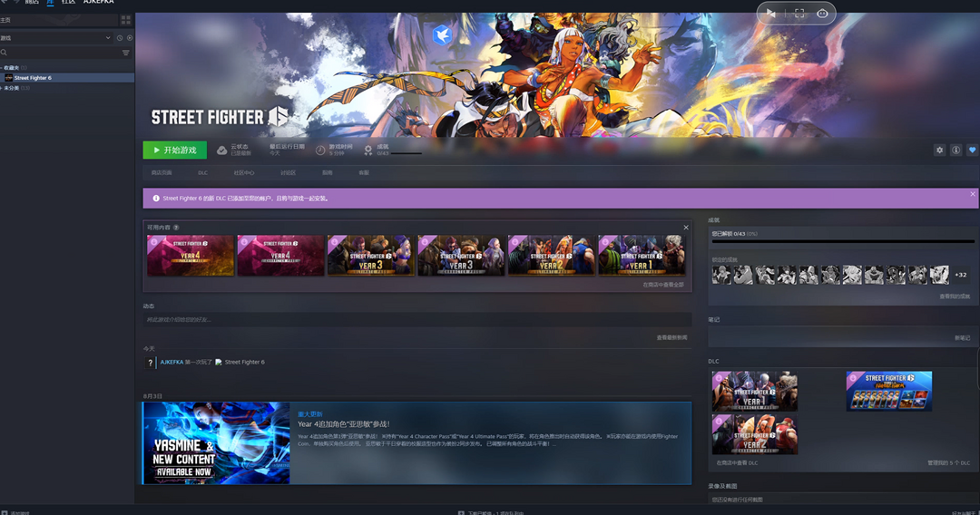
Task: Open the Year 1 Ultimate Pass thumbnail
Action: 642,256
